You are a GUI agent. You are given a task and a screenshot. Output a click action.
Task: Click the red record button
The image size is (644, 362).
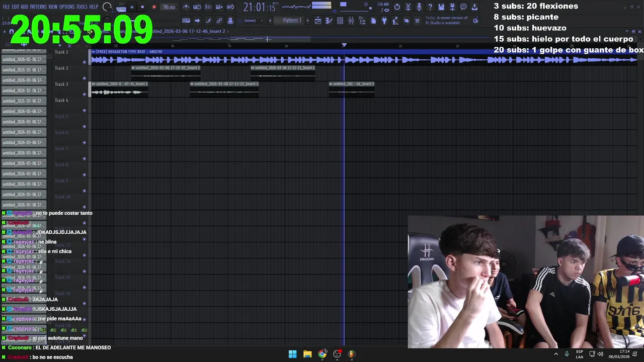tap(154, 7)
